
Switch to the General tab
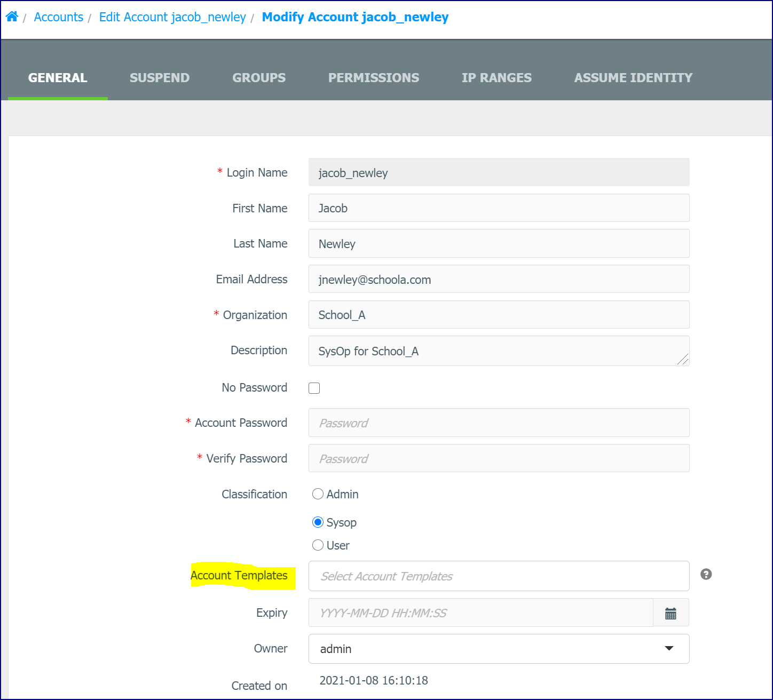click(58, 78)
